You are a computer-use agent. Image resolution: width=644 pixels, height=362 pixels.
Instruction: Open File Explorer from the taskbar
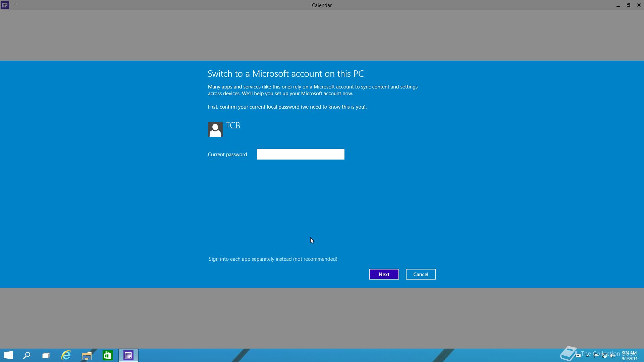[87, 355]
